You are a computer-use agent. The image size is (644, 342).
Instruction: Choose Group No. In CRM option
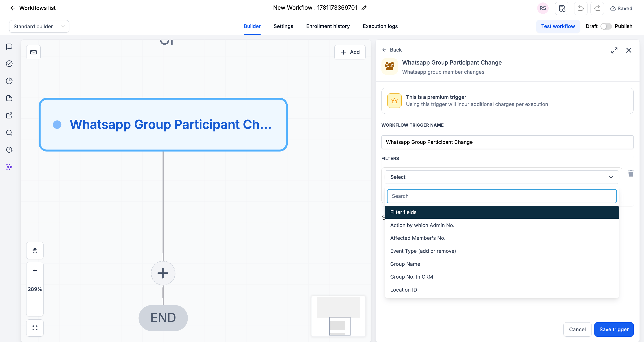[x=502, y=277]
